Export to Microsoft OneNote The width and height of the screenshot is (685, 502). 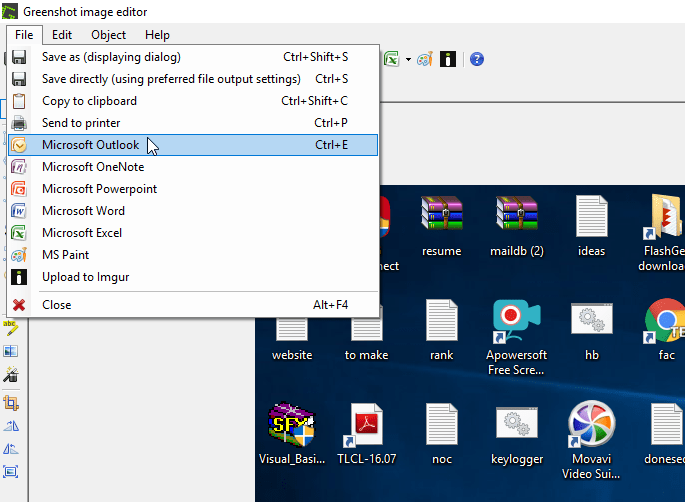point(193,167)
